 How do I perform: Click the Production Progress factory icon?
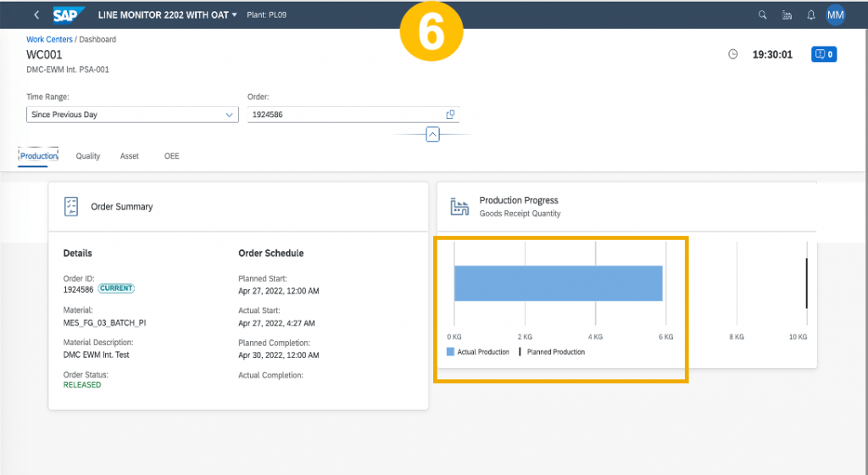[x=459, y=206]
